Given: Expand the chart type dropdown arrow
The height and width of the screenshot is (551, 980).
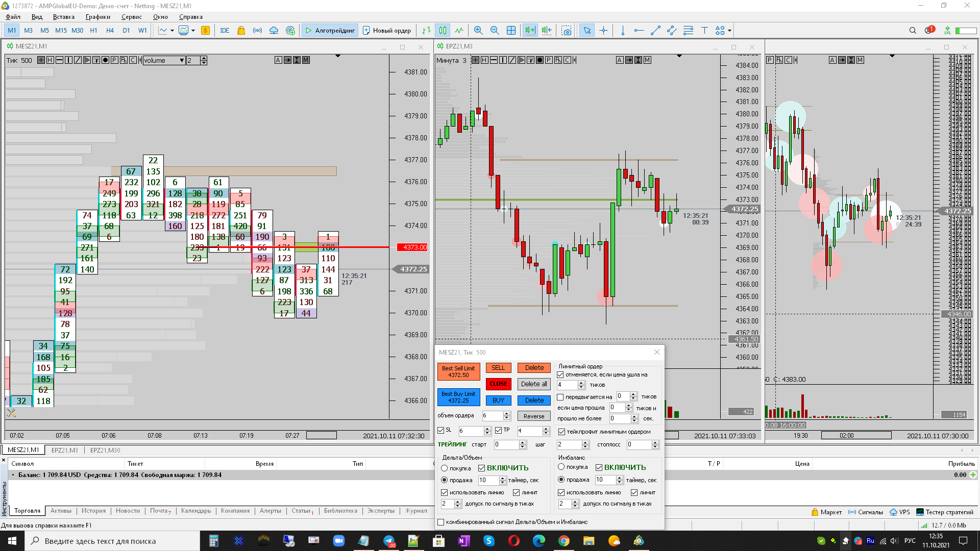Looking at the screenshot, I should tap(172, 31).
